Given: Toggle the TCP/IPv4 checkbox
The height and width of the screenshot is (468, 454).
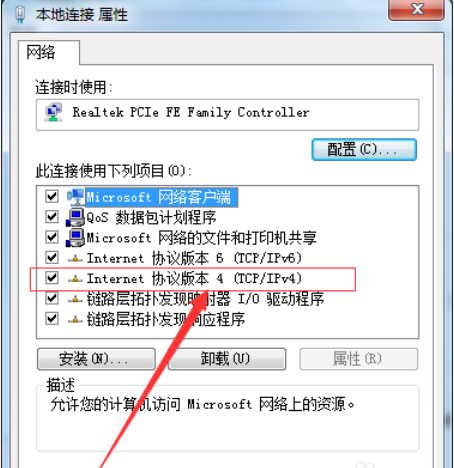Looking at the screenshot, I should 52,278.
